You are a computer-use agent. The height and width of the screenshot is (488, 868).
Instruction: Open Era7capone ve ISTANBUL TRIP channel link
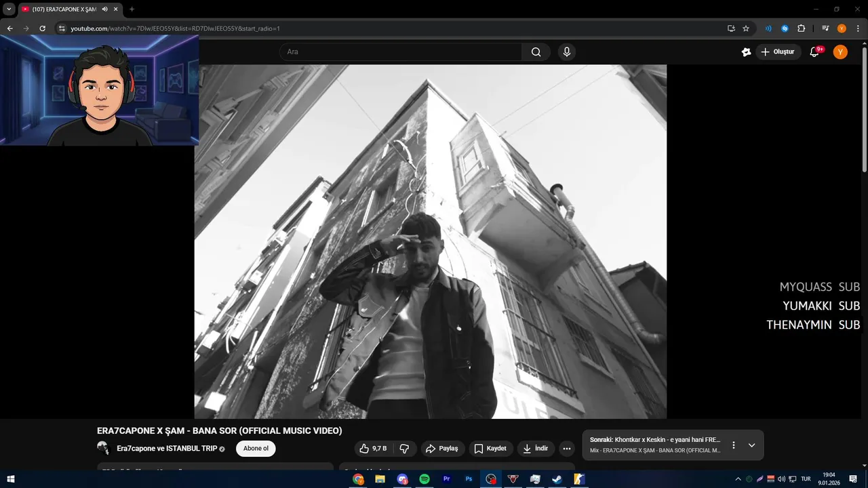click(x=167, y=449)
